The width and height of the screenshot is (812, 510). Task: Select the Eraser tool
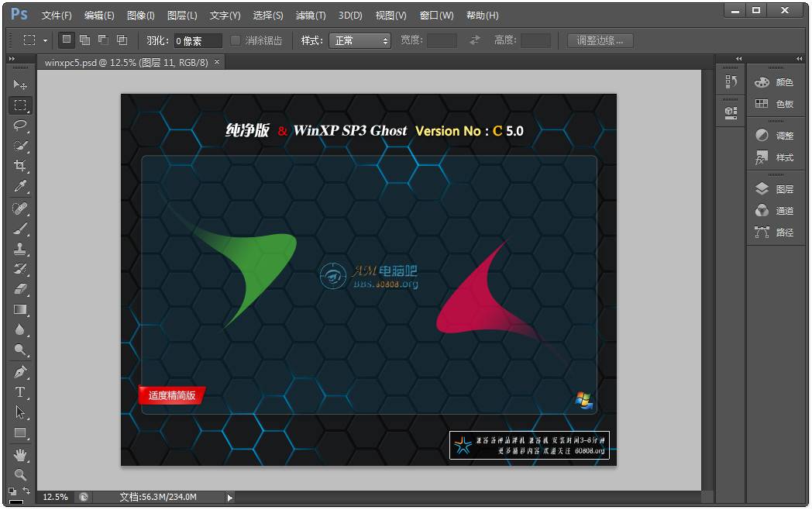pyautogui.click(x=20, y=289)
